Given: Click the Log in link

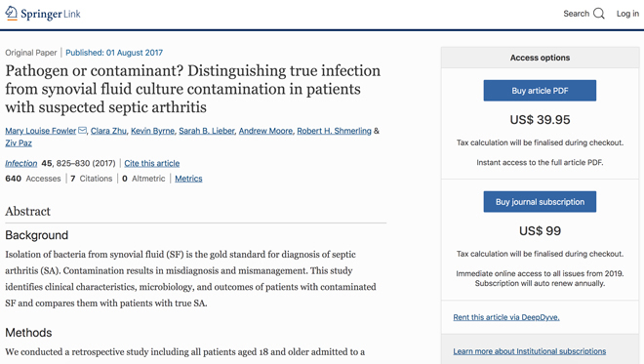Looking at the screenshot, I should (627, 14).
